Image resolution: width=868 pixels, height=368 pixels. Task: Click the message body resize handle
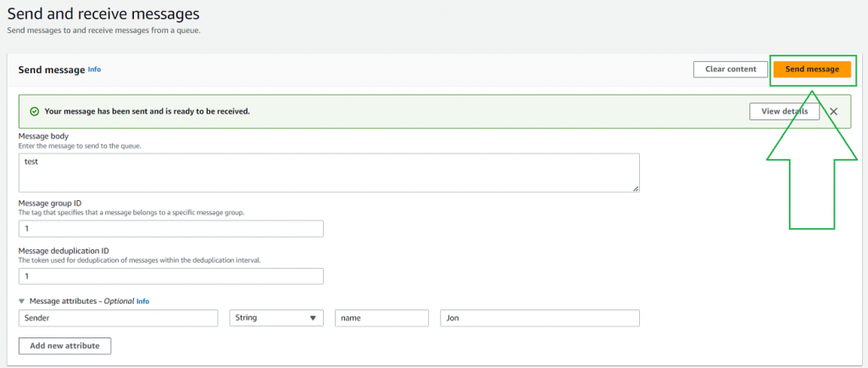(x=635, y=187)
